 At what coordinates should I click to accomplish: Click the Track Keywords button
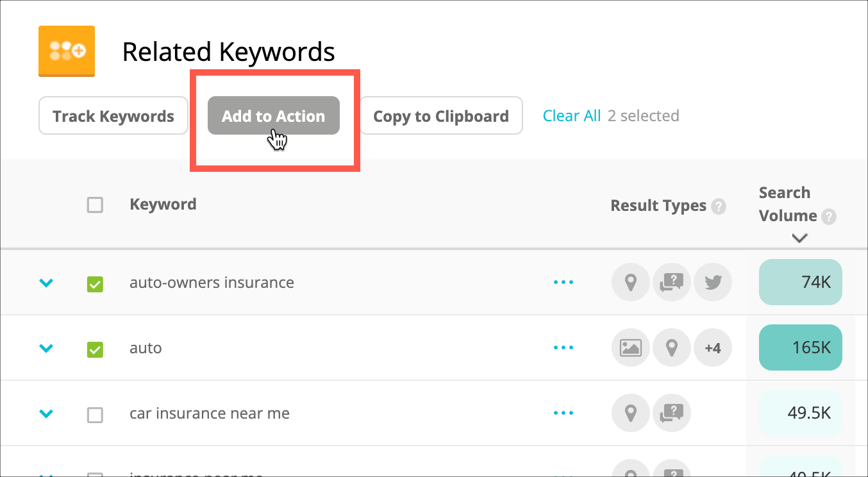point(113,116)
